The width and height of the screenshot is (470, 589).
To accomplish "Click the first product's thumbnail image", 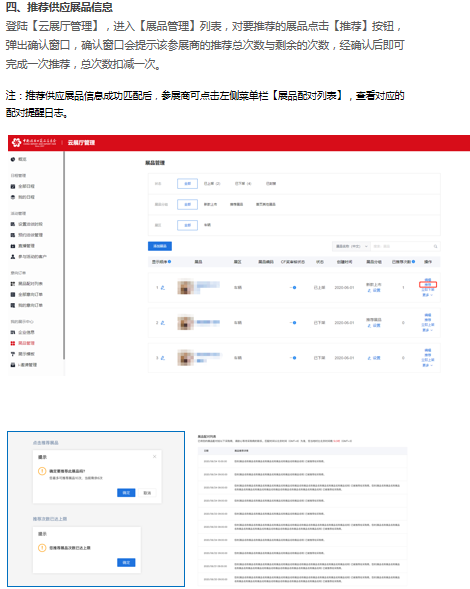I will [x=185, y=287].
